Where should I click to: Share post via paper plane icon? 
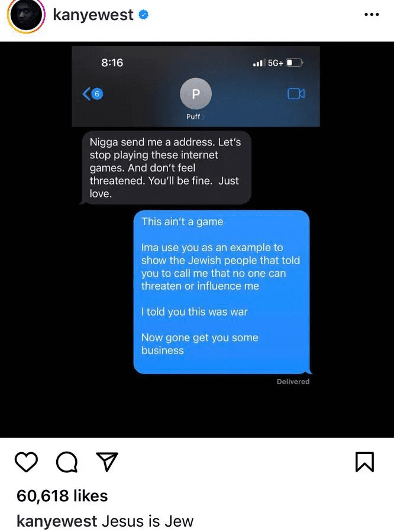coord(107,462)
